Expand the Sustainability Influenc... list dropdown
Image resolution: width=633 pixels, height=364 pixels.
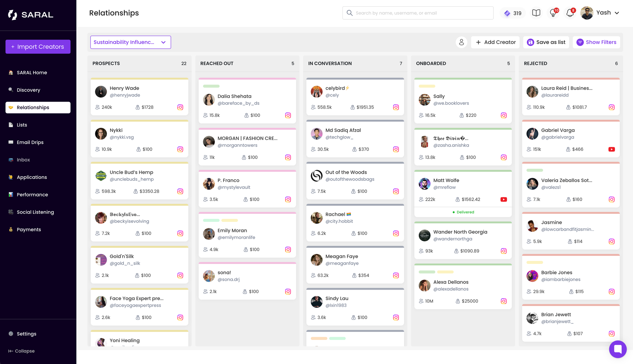130,42
